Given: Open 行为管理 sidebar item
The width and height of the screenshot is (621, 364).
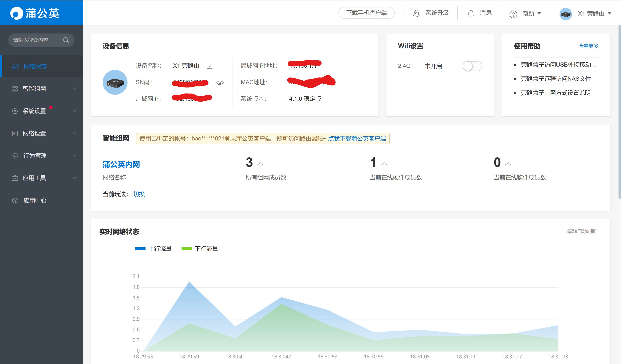Looking at the screenshot, I should pos(41,156).
